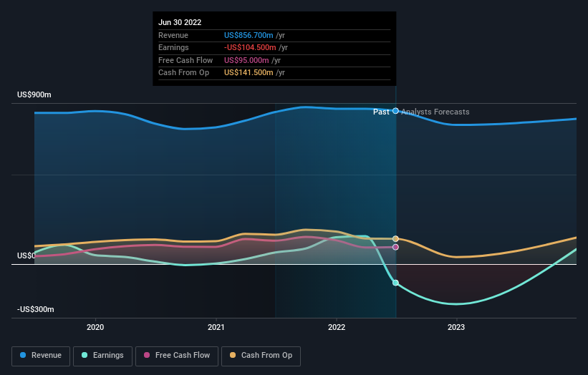The width and height of the screenshot is (588, 375).
Task: Click the Free Cash Flow data point marker
Action: click(395, 247)
